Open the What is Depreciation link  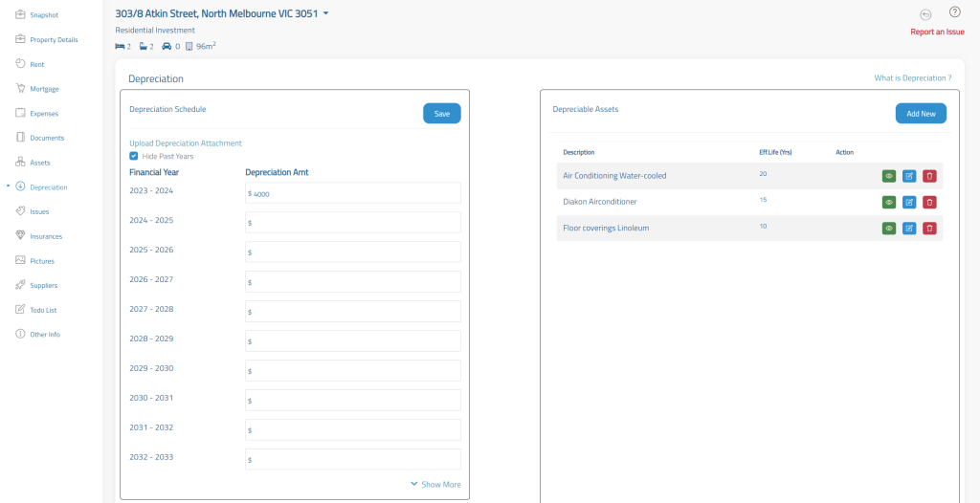click(912, 78)
